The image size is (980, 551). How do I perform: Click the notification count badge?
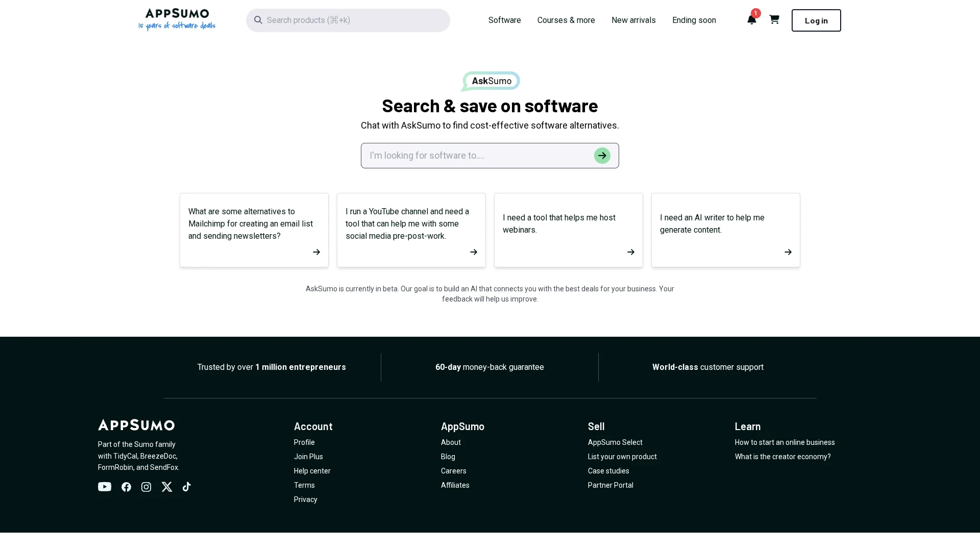[756, 13]
